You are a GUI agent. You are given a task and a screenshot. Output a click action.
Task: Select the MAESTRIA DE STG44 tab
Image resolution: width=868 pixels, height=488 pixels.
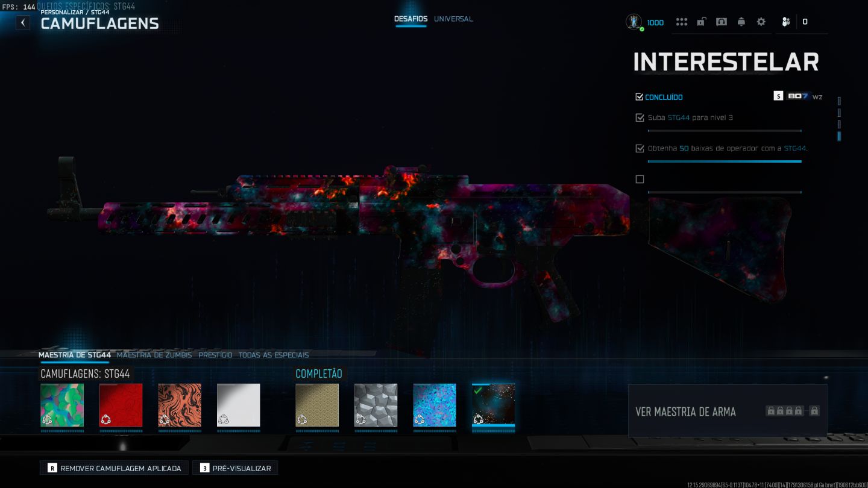[75, 355]
